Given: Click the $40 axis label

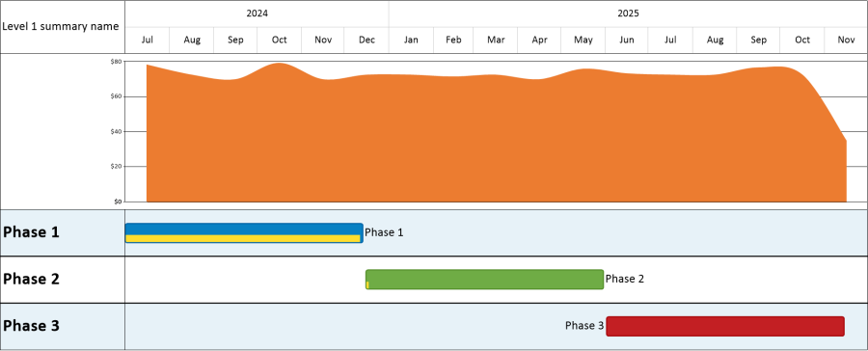Looking at the screenshot, I should 116,131.
